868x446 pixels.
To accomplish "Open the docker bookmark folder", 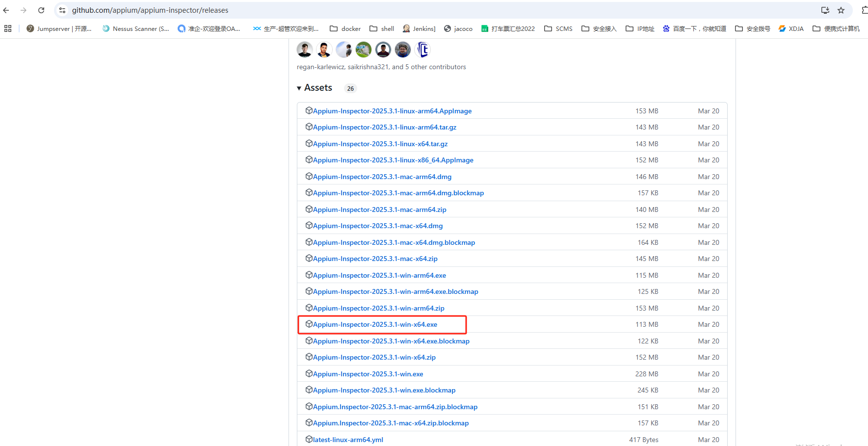I will click(x=345, y=28).
